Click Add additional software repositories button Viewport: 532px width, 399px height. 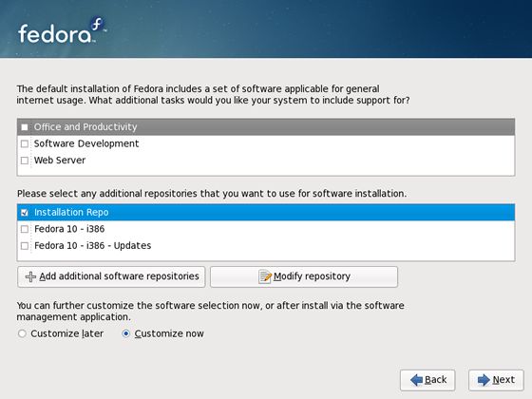point(111,276)
